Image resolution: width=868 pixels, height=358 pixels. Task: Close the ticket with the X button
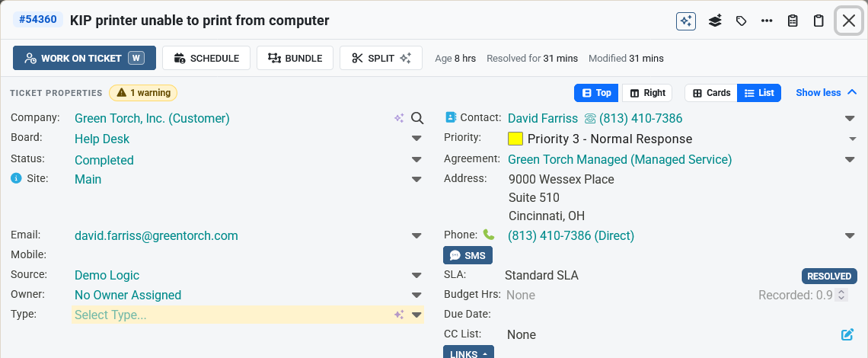(849, 21)
